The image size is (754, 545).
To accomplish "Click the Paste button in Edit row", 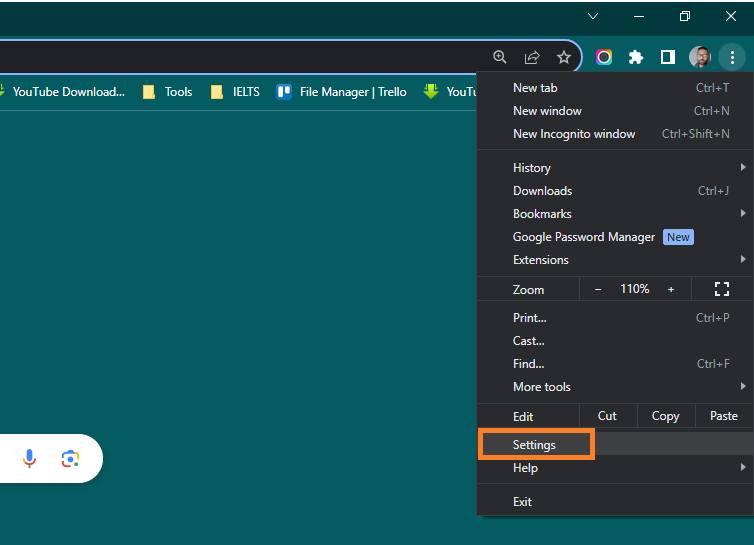I will point(723,416).
